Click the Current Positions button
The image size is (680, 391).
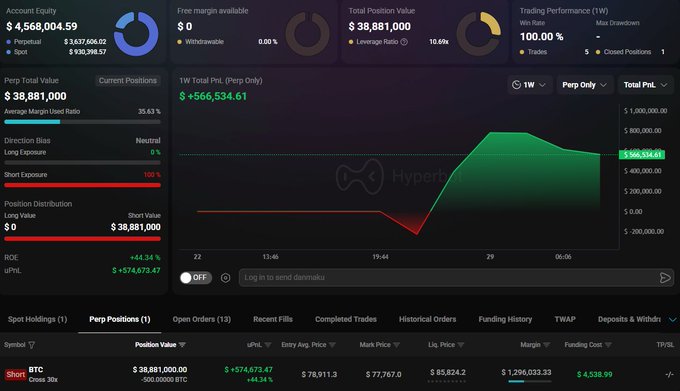click(x=128, y=81)
